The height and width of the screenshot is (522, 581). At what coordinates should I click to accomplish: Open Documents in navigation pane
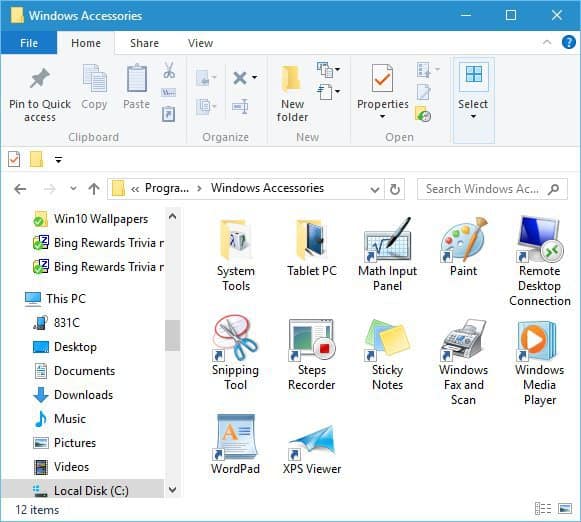coord(74,370)
